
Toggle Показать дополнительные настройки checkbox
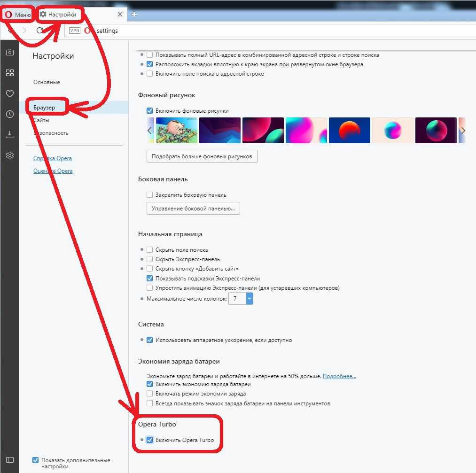pyautogui.click(x=36, y=460)
